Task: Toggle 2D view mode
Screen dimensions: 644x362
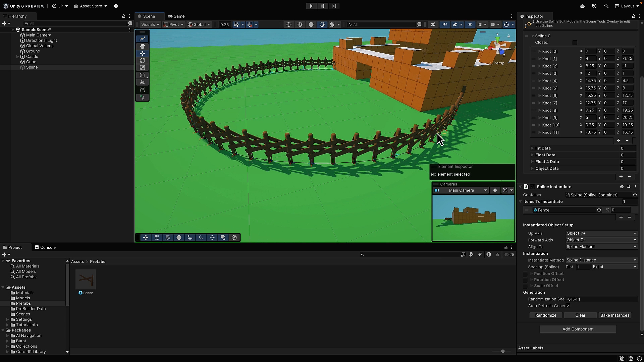Action: coord(433,24)
